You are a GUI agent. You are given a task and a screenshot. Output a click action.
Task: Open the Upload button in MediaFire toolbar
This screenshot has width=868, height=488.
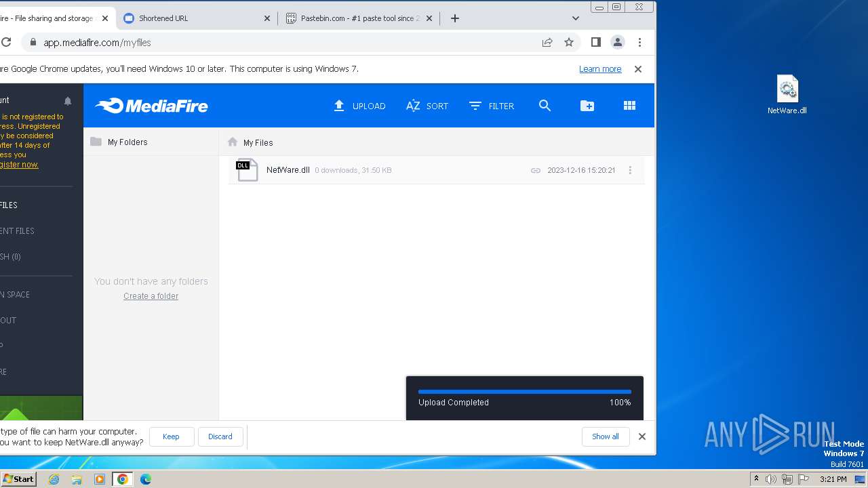359,106
